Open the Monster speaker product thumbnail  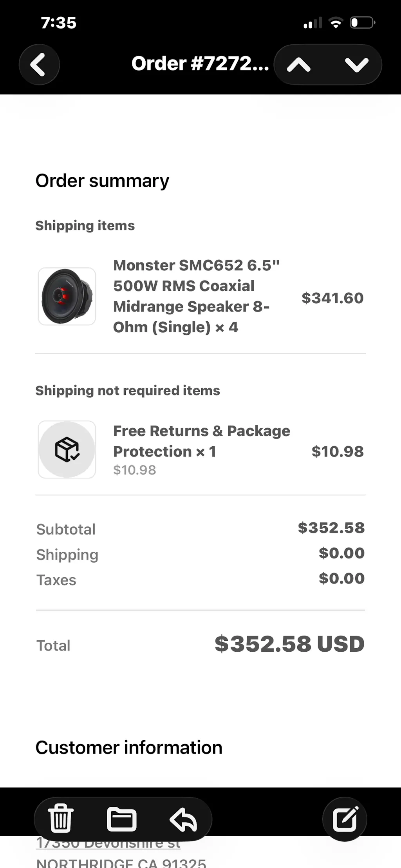point(67,296)
